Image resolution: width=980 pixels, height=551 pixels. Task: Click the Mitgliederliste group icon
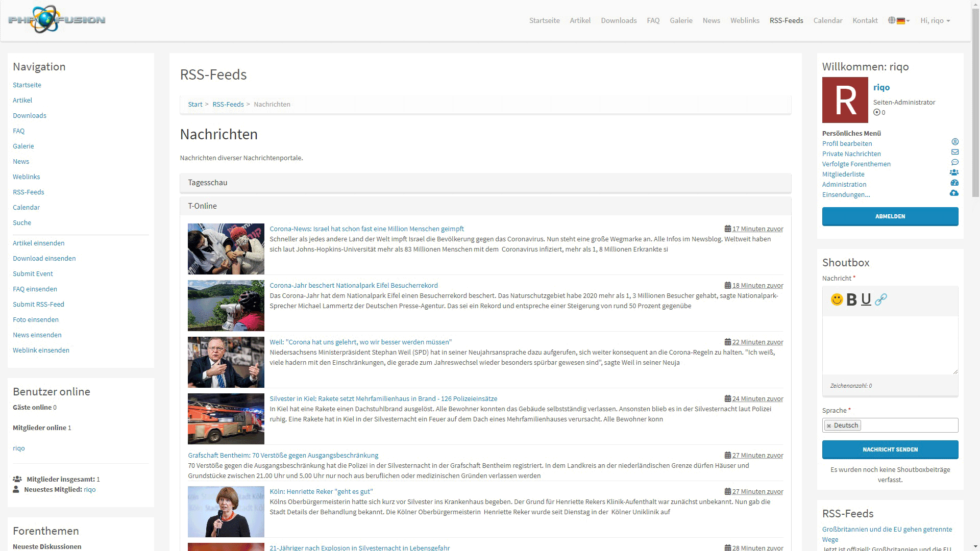tap(954, 172)
